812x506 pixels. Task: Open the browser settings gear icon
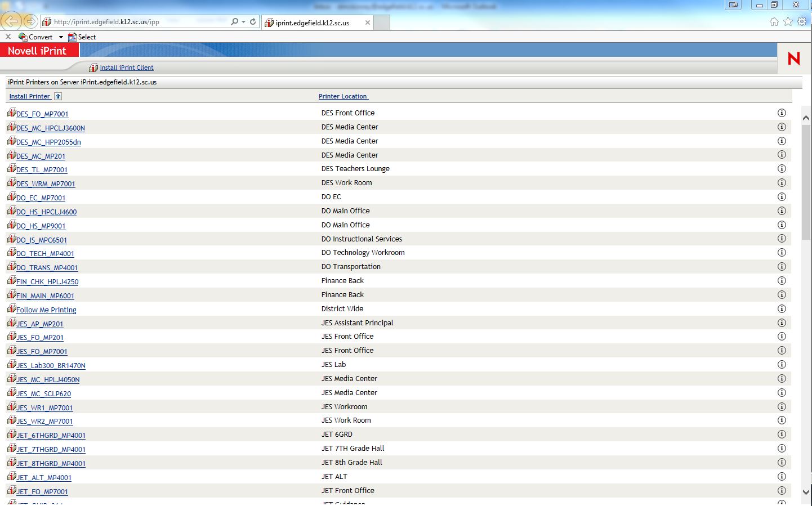click(802, 21)
